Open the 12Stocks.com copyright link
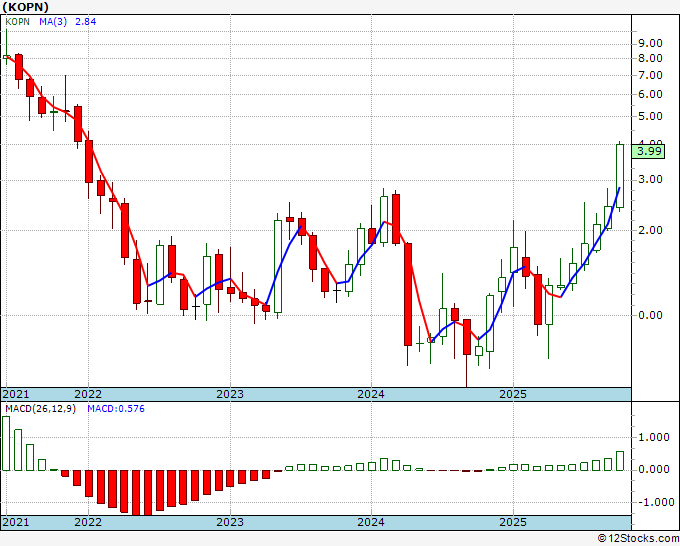Image resolution: width=680 pixels, height=546 pixels. [x=638, y=539]
